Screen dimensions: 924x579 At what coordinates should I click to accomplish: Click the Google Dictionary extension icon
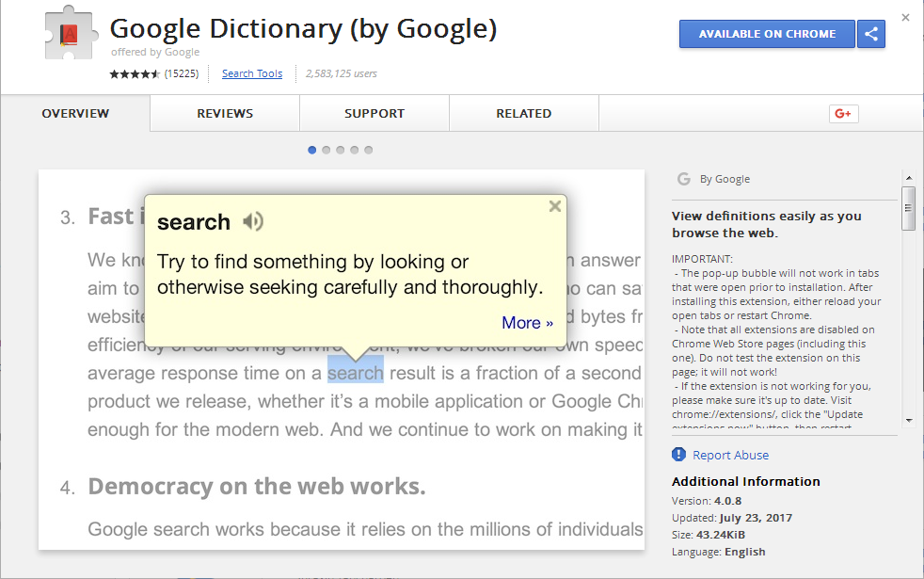click(71, 34)
